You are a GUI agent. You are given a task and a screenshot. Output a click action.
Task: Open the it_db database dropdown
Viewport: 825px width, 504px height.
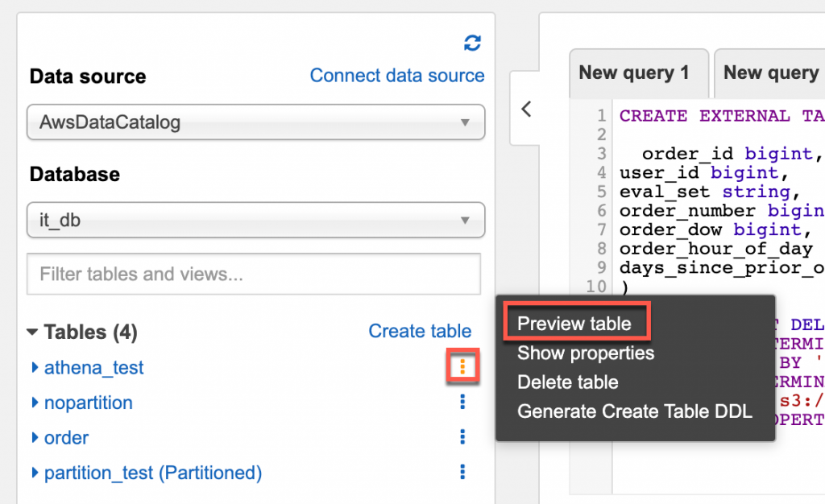coord(255,220)
